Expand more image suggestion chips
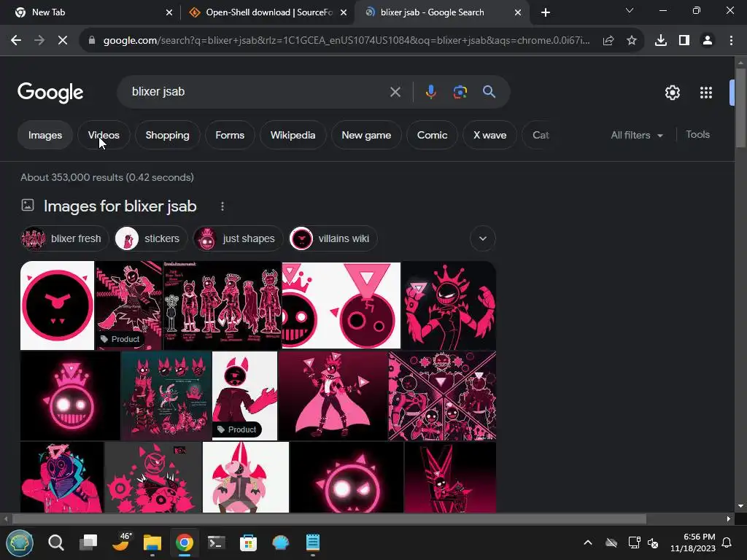747x560 pixels. pyautogui.click(x=483, y=238)
